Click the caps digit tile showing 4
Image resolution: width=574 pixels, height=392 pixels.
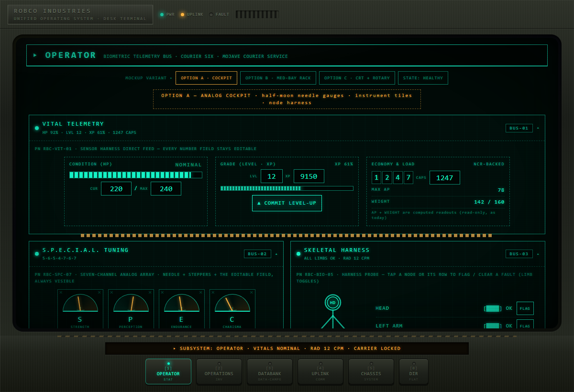pos(398,178)
